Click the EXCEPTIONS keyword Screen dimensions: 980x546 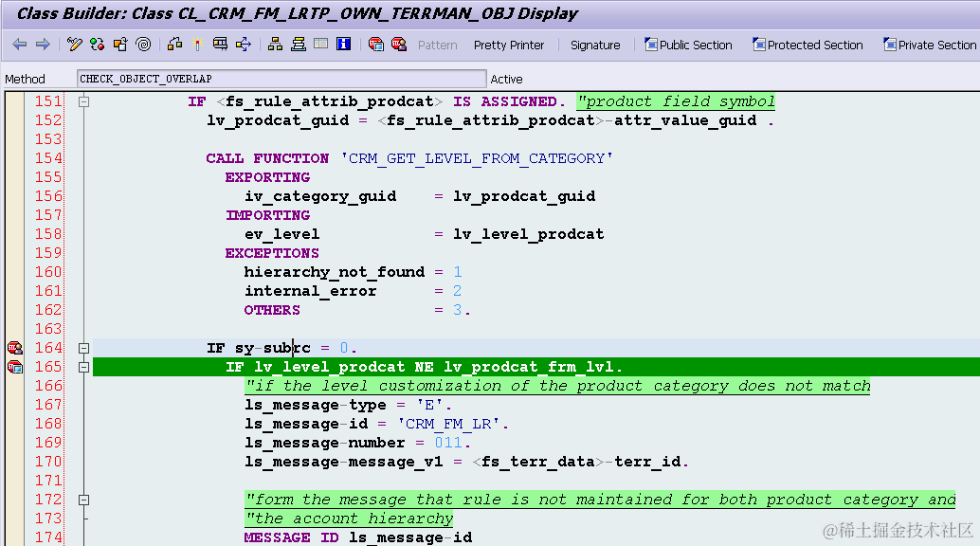(x=272, y=253)
